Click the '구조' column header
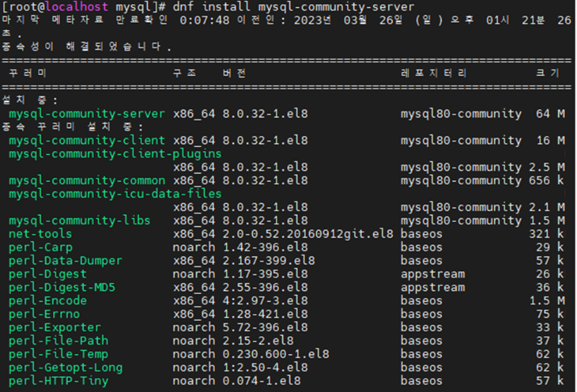Viewport: 577px width, 392px height. 185,73
